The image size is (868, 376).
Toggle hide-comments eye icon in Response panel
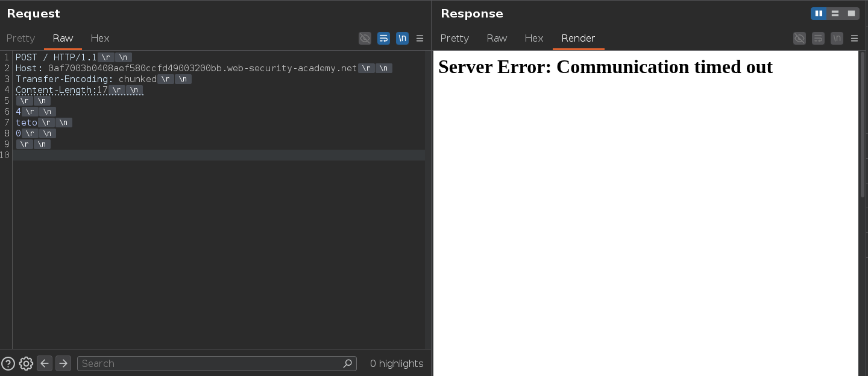799,38
